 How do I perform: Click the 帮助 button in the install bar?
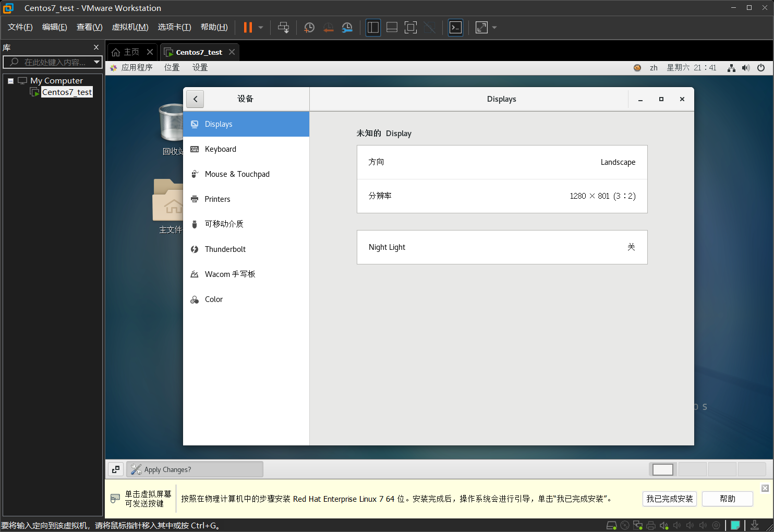[727, 499]
